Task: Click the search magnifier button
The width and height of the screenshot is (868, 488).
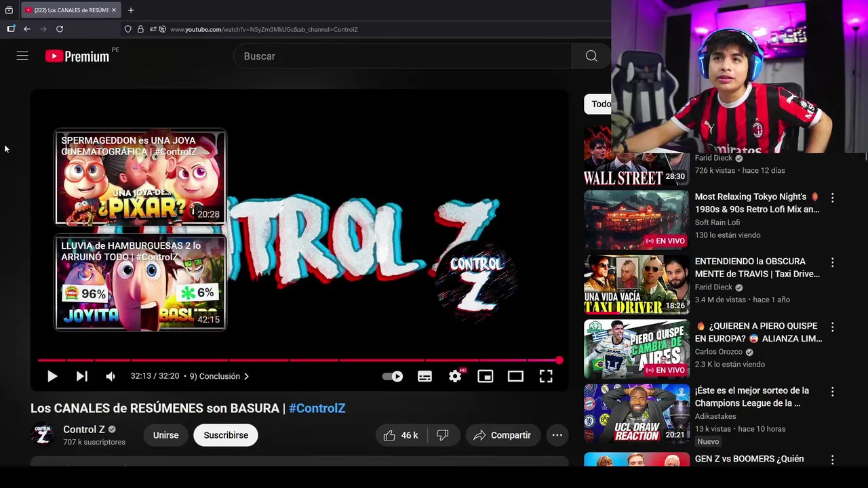Action: click(x=591, y=56)
